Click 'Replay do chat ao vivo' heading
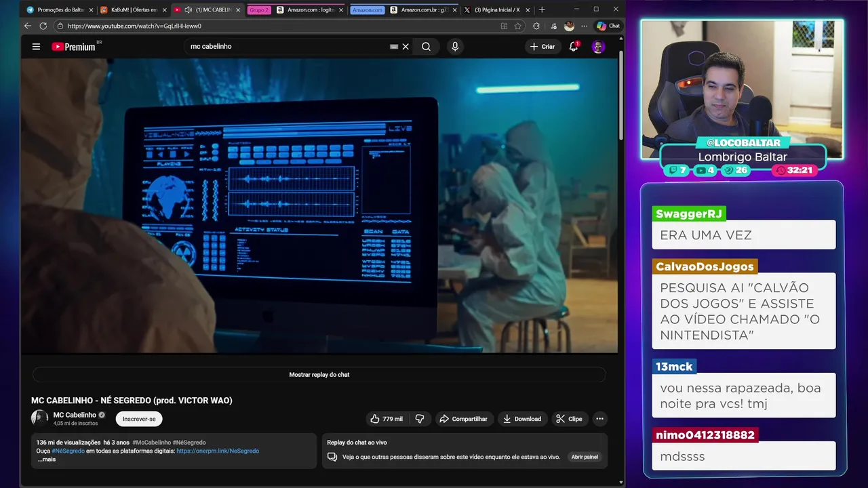 tap(357, 443)
